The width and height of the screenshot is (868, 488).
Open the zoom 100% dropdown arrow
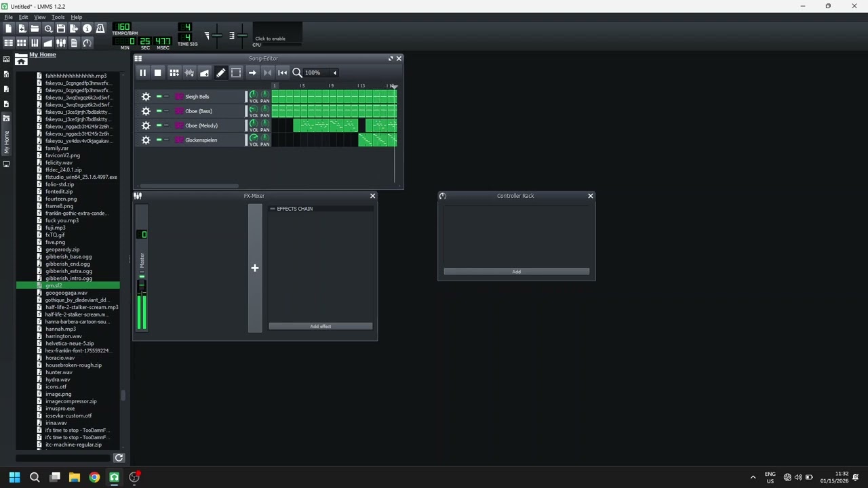pos(334,73)
